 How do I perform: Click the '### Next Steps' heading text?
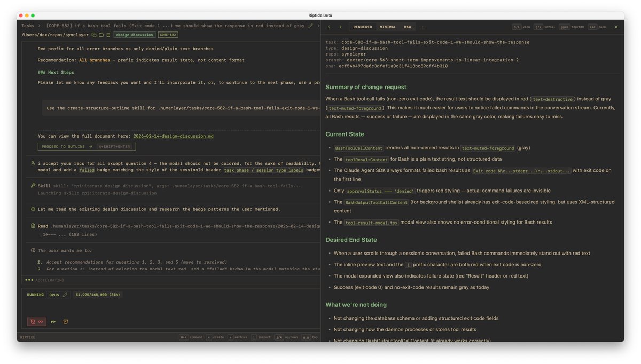(x=56, y=72)
